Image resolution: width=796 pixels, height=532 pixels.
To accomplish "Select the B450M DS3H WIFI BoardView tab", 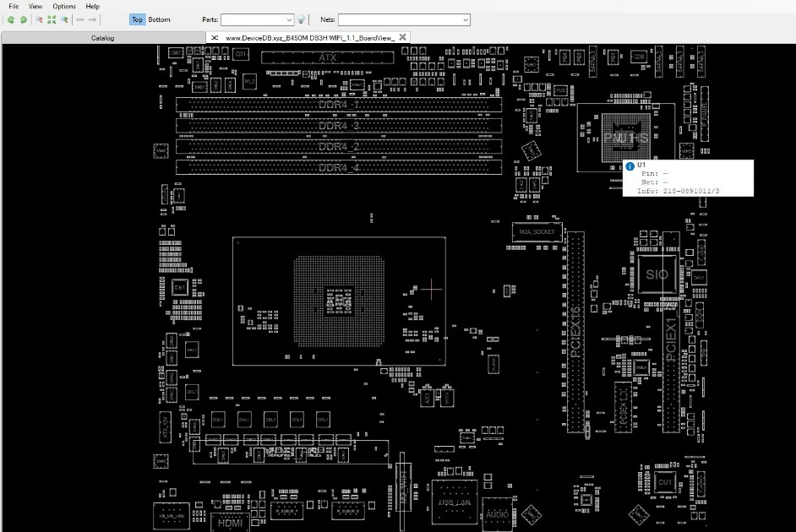I will click(x=308, y=37).
